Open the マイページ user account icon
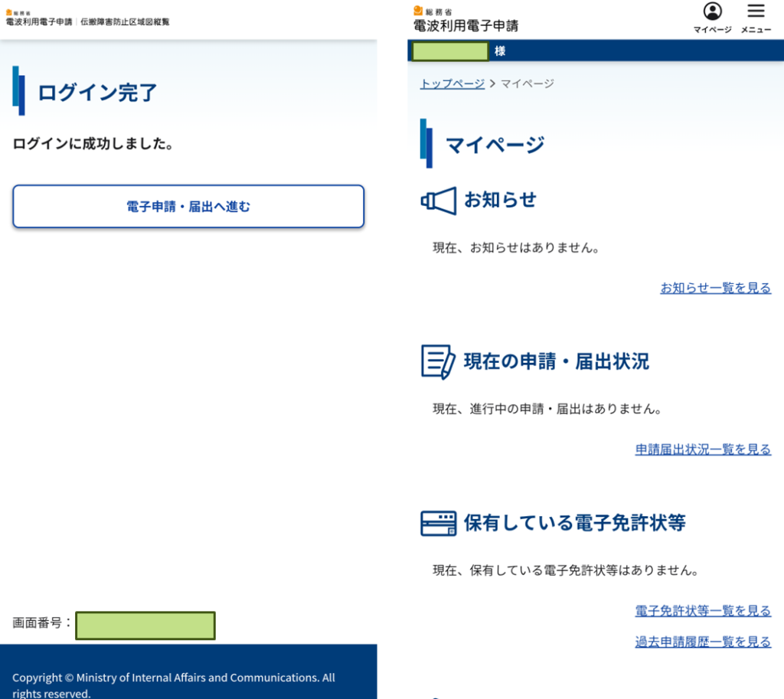 point(712,12)
